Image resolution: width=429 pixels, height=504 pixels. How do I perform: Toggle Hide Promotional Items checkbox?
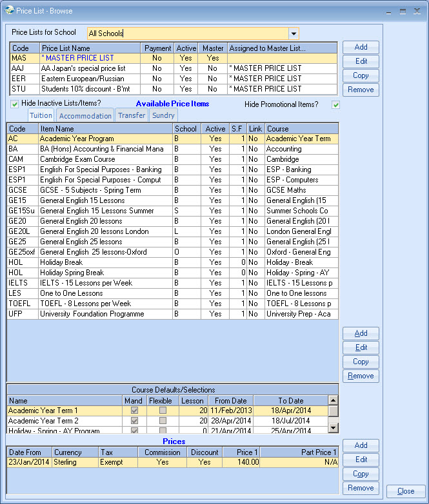(335, 104)
